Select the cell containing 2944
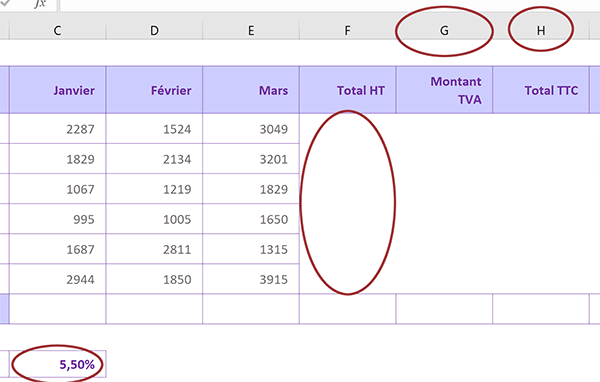This screenshot has width=600, height=382. click(x=57, y=279)
